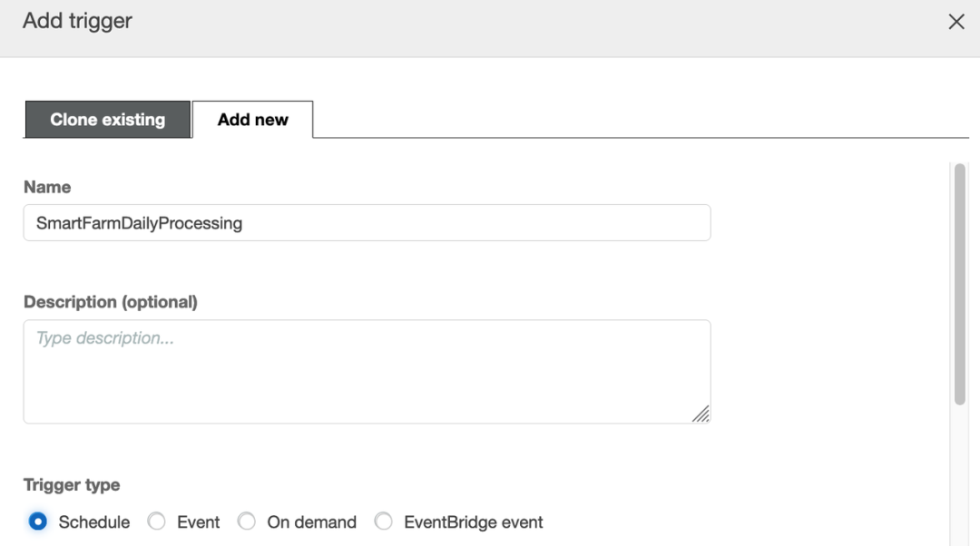
Task: Enable the EventBridge event radio button
Action: (x=384, y=522)
